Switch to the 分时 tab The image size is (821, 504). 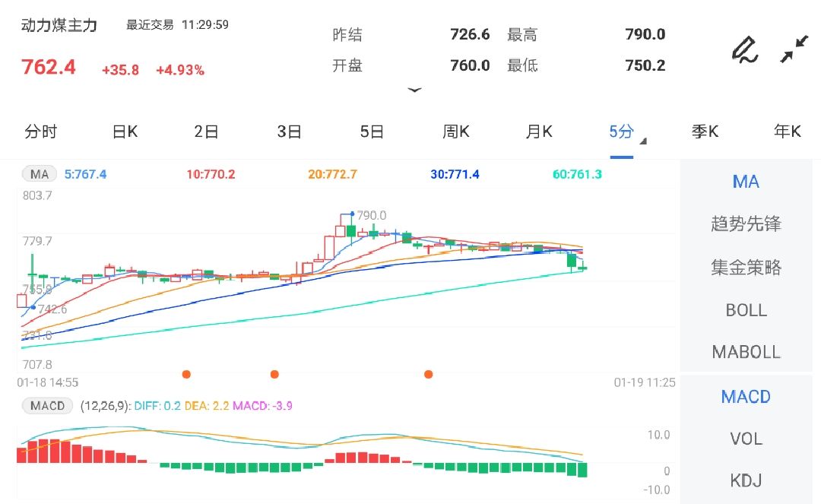click(41, 132)
